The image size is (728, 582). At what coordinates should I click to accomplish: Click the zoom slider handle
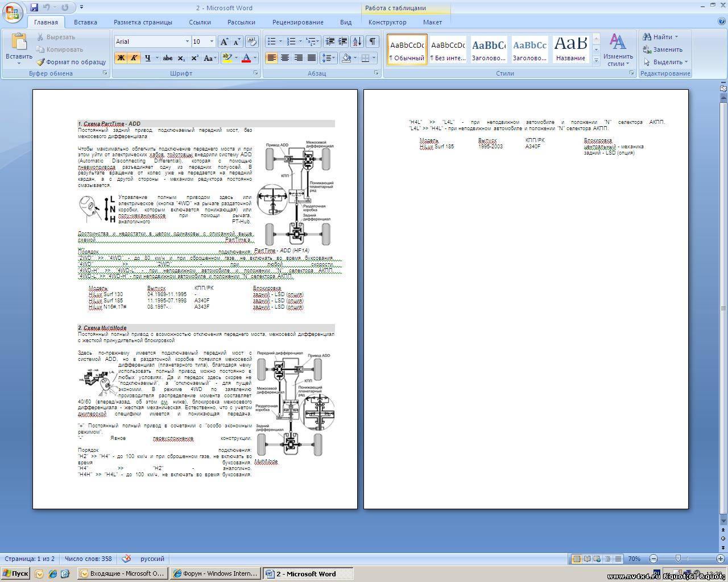pyautogui.click(x=677, y=559)
